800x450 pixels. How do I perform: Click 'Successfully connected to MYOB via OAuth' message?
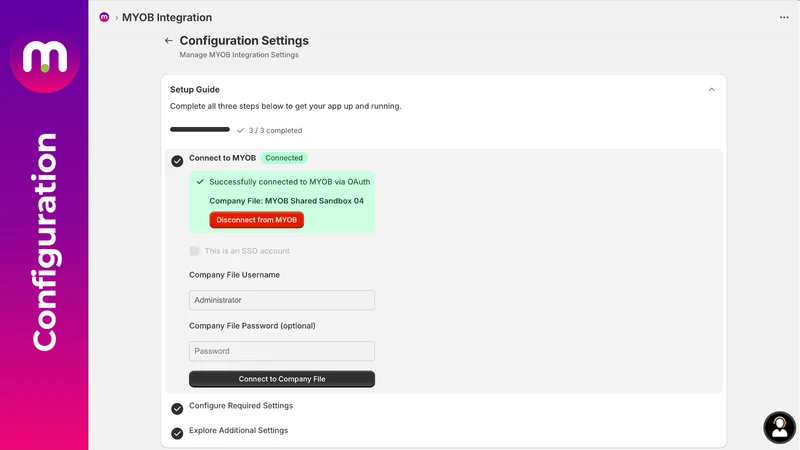point(290,182)
